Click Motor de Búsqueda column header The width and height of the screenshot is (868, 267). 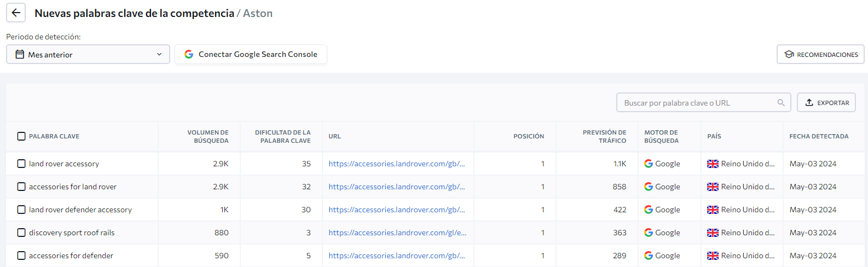click(x=661, y=136)
